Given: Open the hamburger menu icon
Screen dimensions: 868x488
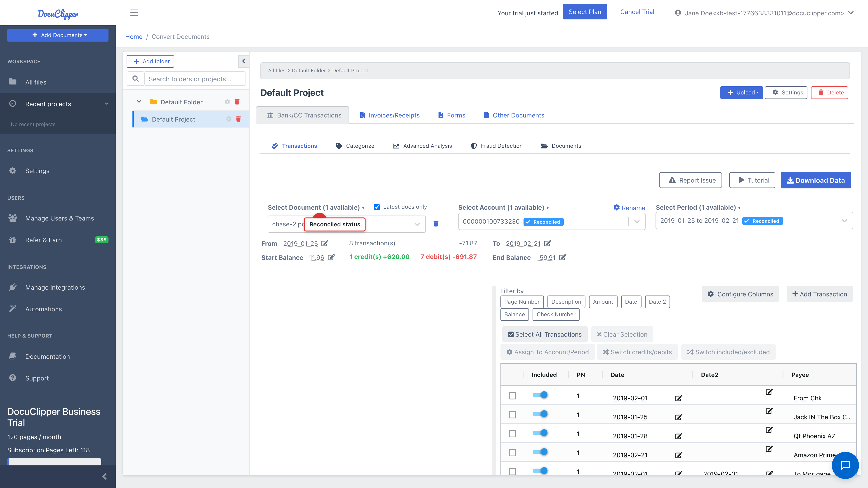Looking at the screenshot, I should click(134, 13).
